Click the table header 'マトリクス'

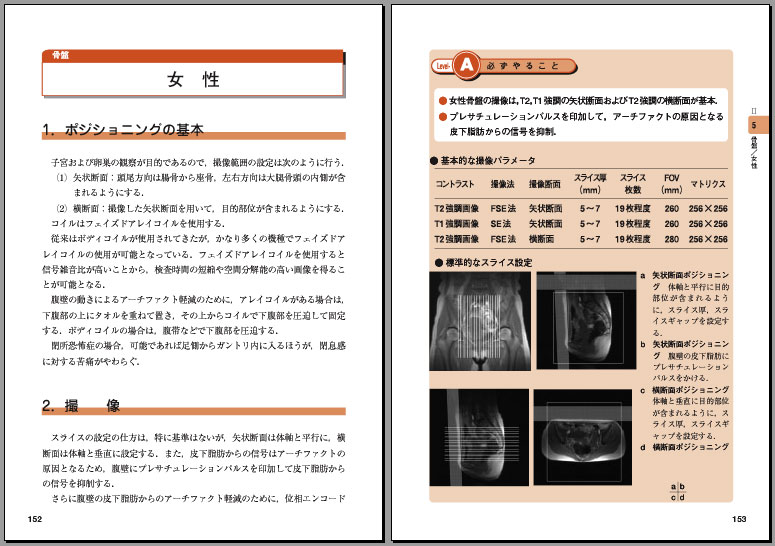tap(708, 184)
